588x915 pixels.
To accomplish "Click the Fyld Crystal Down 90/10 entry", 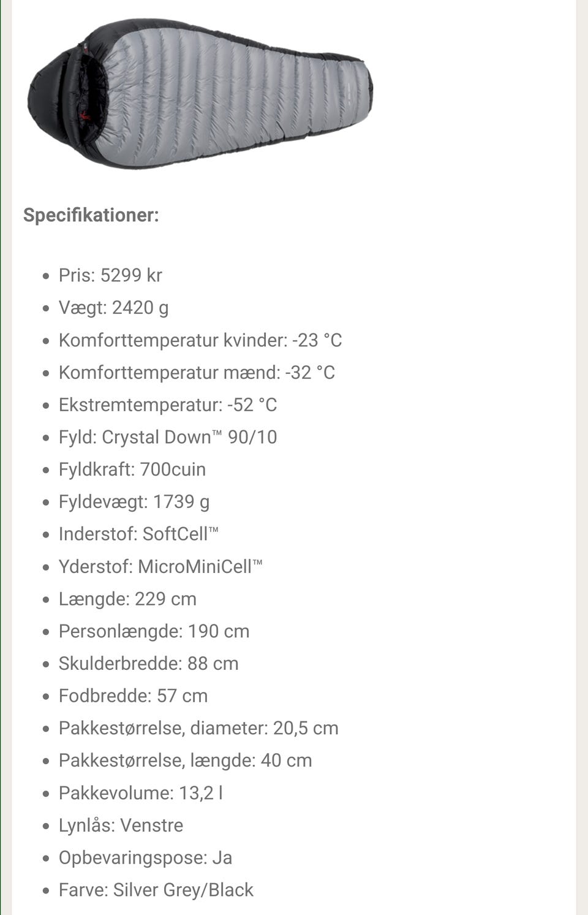I will pyautogui.click(x=168, y=437).
